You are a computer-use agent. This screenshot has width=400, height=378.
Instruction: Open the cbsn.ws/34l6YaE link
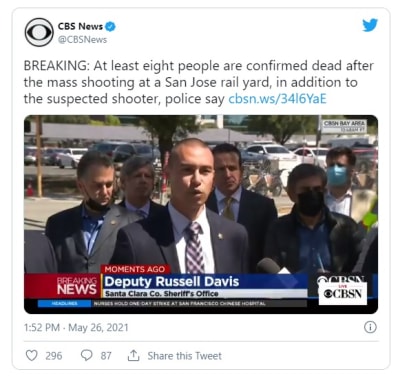point(277,99)
